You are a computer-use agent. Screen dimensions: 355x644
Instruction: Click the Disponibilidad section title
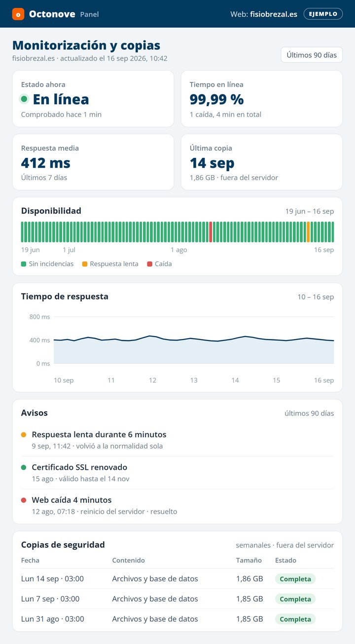51,211
